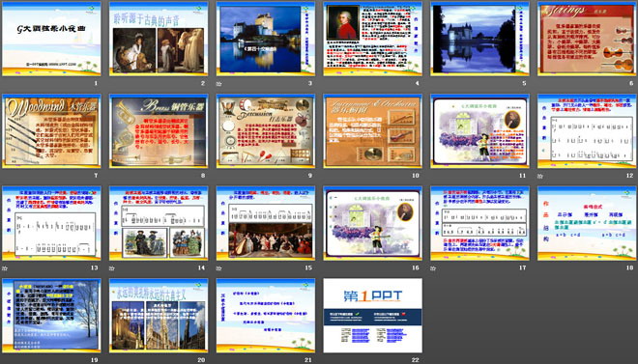Viewport: 638px width, 364px height.
Task: Select slide 20 with three cathedral photos
Action: point(159,316)
